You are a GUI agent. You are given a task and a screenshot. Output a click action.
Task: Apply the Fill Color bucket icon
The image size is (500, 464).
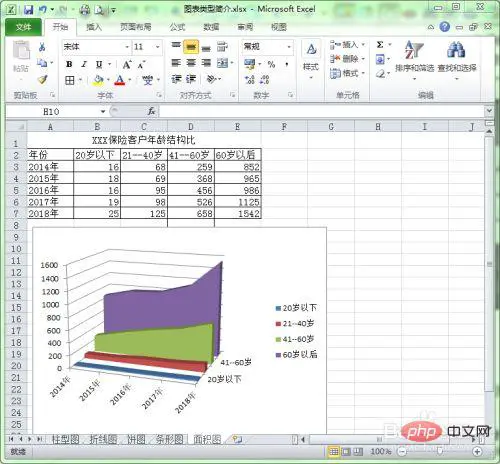pos(99,80)
